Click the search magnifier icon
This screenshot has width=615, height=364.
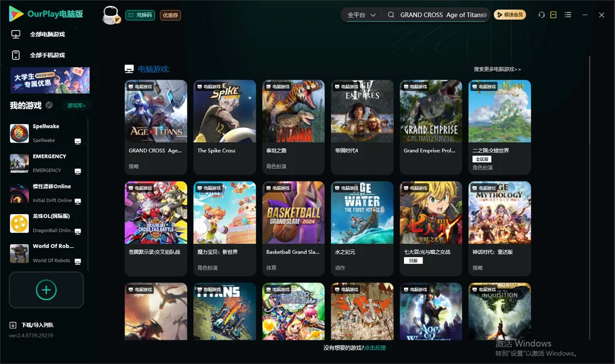(x=391, y=15)
